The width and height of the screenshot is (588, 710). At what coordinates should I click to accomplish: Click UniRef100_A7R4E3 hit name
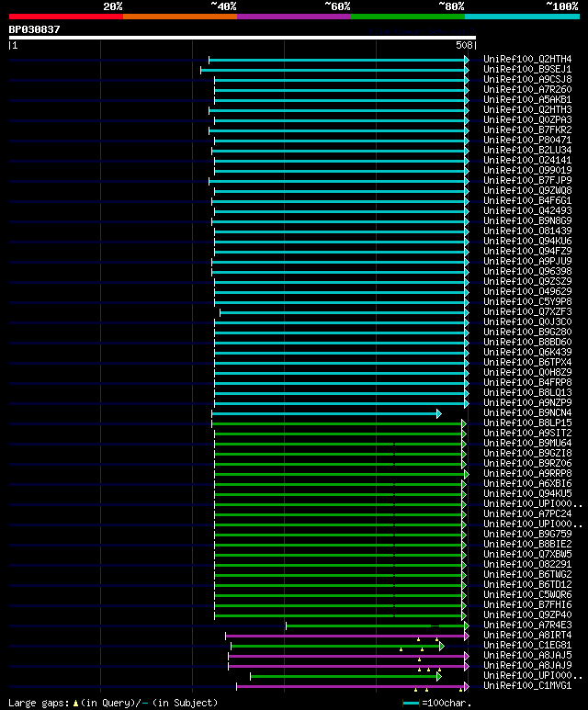pyautogui.click(x=527, y=625)
